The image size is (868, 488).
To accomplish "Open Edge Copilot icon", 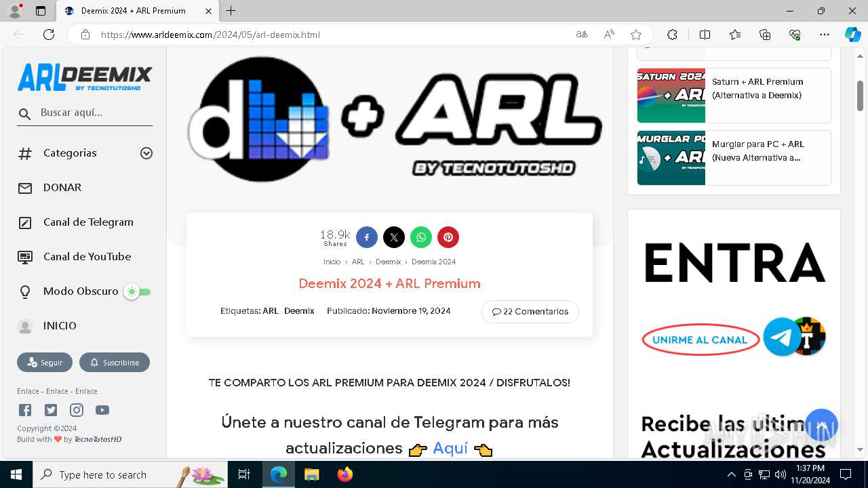I will (852, 35).
